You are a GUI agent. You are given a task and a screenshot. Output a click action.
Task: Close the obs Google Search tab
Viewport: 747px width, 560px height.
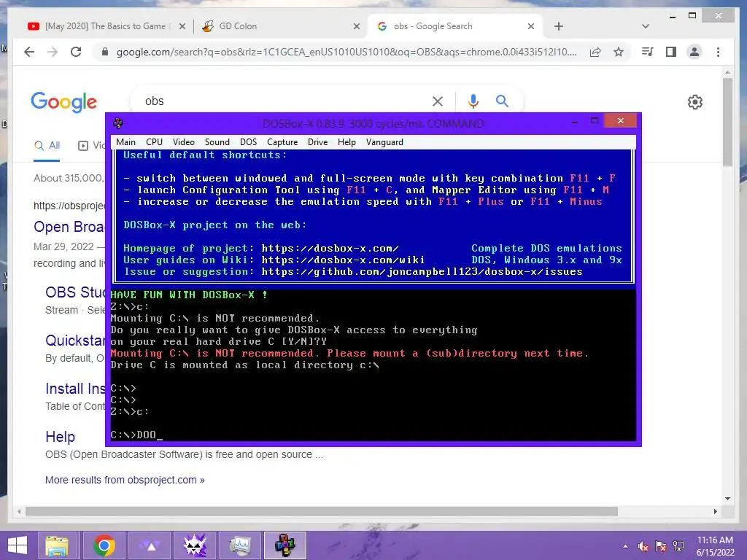point(531,27)
